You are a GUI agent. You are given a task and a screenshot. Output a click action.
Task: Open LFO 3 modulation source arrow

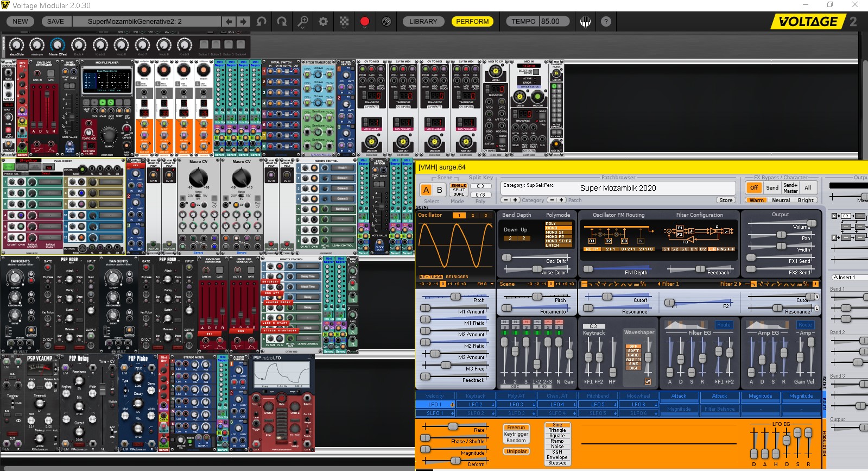coord(534,405)
